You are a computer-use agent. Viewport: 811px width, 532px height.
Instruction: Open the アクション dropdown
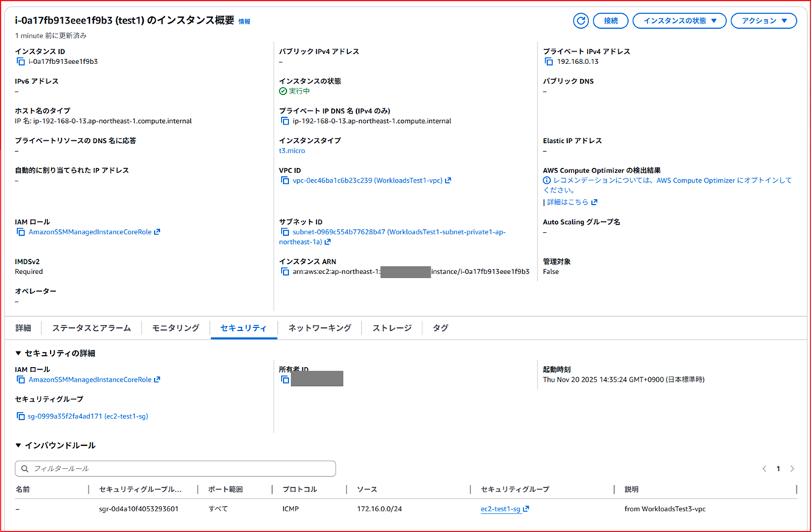[764, 21]
